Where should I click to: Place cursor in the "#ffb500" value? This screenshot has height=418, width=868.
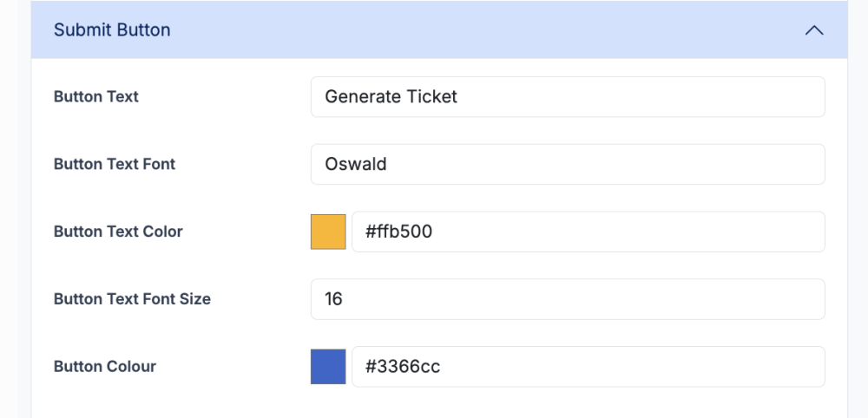(398, 232)
